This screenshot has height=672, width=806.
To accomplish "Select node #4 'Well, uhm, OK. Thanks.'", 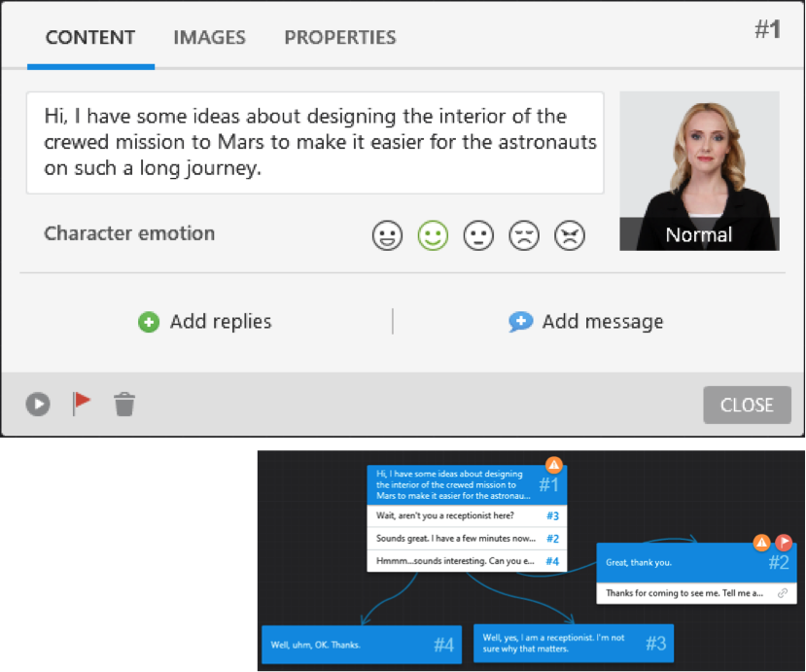I will pos(360,644).
